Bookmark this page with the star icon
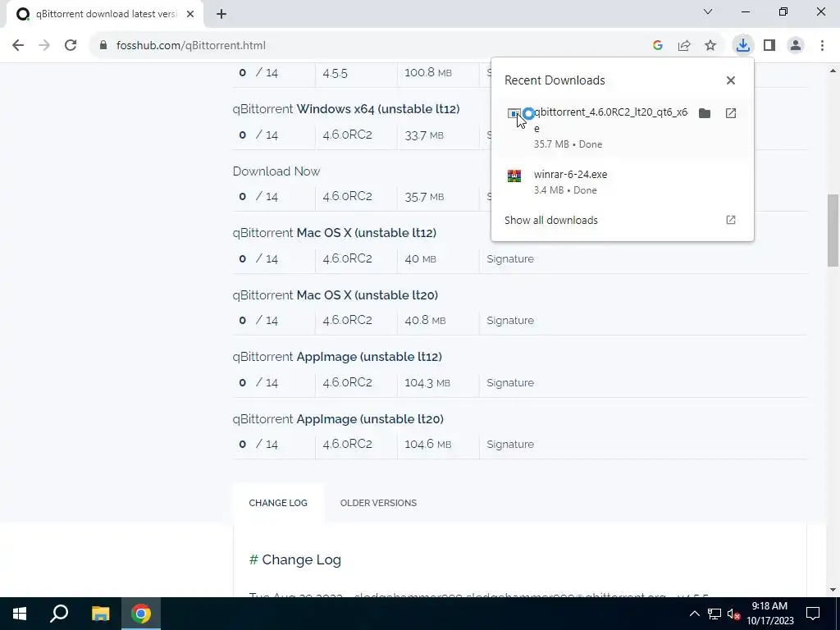Viewport: 840px width, 630px height. pos(710,46)
